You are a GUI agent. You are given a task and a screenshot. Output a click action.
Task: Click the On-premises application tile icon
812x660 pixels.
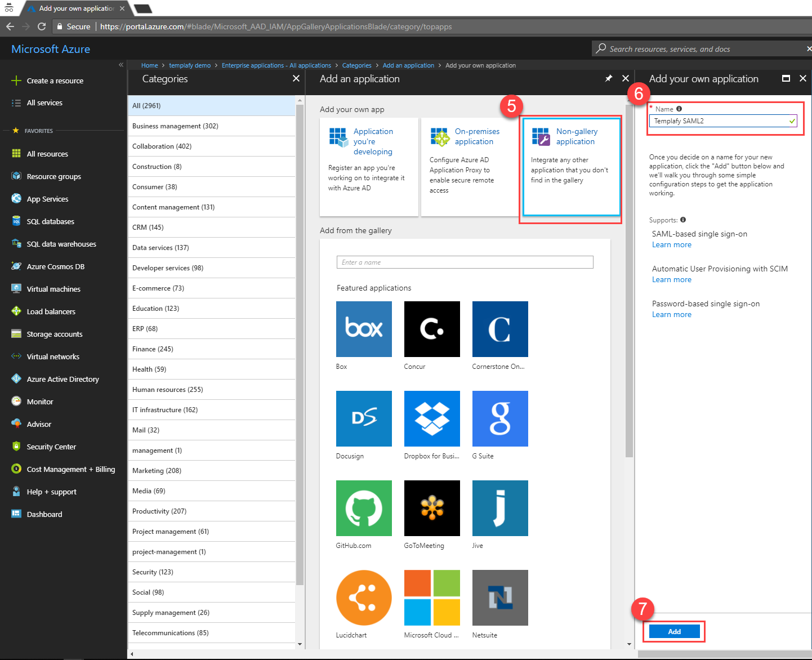pyautogui.click(x=439, y=137)
